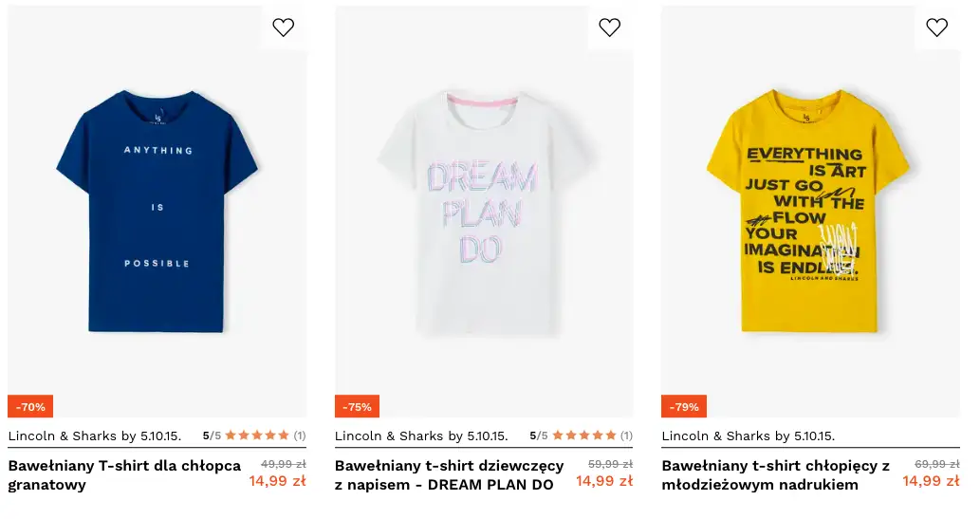Click the 14,99 zł price of navy shirt
This screenshot has width=980, height=519.
pos(277,481)
